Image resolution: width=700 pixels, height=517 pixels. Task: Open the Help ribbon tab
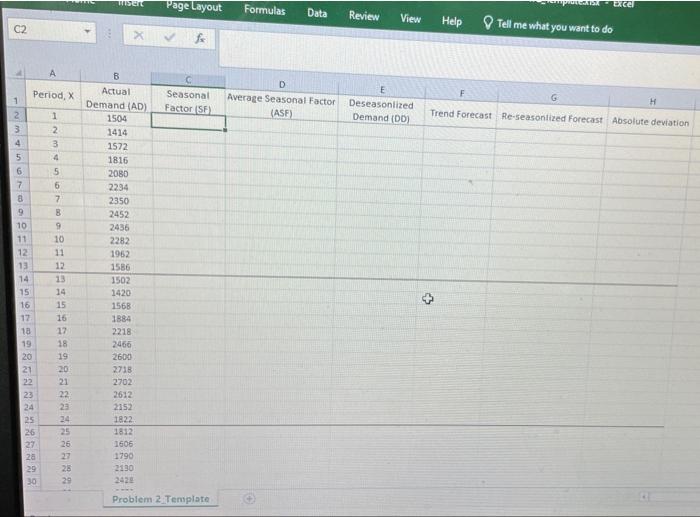tap(451, 21)
